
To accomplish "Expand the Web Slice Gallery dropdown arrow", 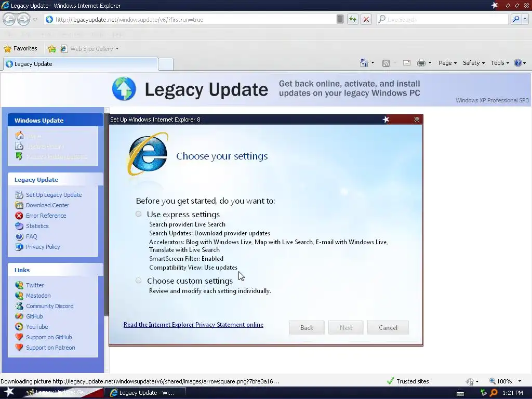I will (117, 49).
